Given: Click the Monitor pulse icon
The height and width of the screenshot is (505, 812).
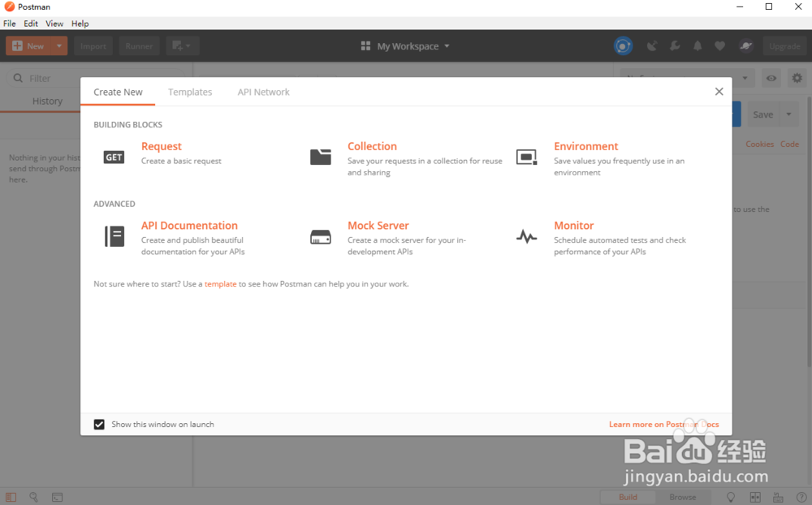Looking at the screenshot, I should coord(527,237).
